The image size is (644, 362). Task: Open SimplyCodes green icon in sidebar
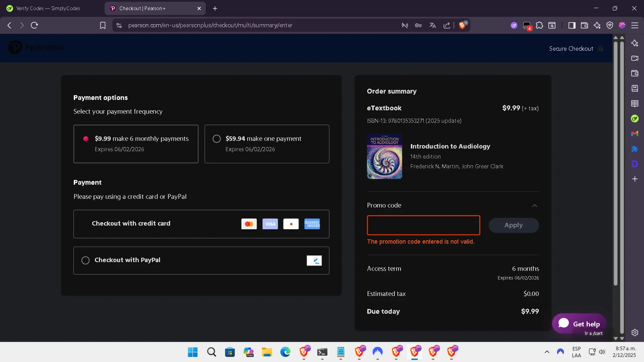(x=635, y=118)
